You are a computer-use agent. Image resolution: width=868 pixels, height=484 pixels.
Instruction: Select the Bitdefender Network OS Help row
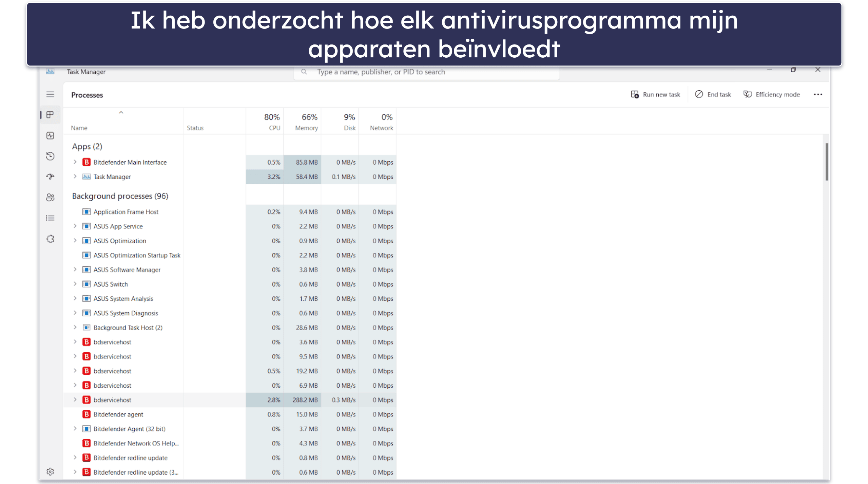[230, 443]
